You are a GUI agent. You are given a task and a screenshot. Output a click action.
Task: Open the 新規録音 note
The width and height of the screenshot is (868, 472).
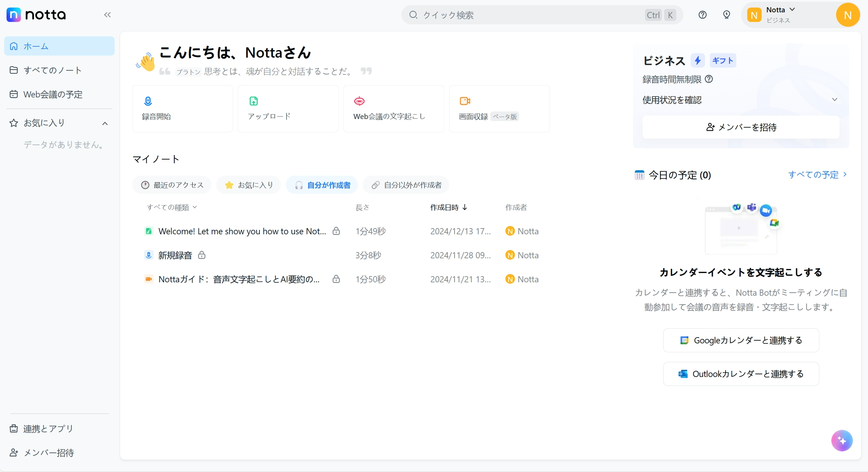pyautogui.click(x=175, y=255)
